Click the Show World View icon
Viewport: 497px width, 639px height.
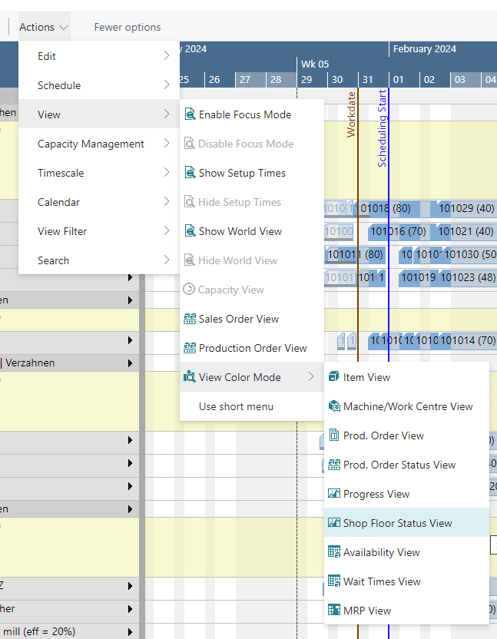(x=189, y=231)
